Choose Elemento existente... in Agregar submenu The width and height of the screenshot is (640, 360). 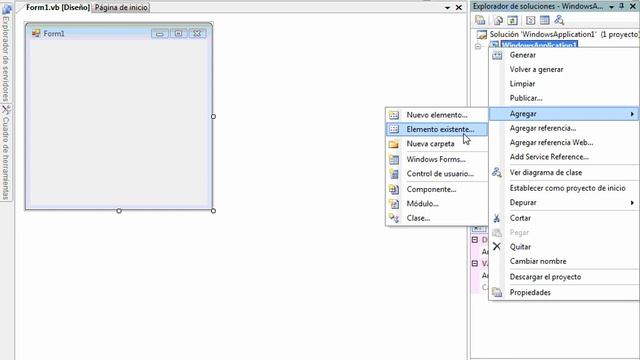pos(437,129)
